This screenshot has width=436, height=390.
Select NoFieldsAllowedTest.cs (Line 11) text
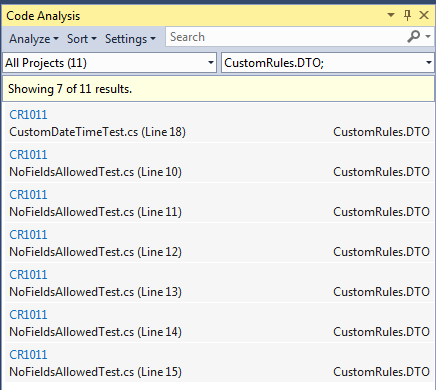click(x=95, y=212)
